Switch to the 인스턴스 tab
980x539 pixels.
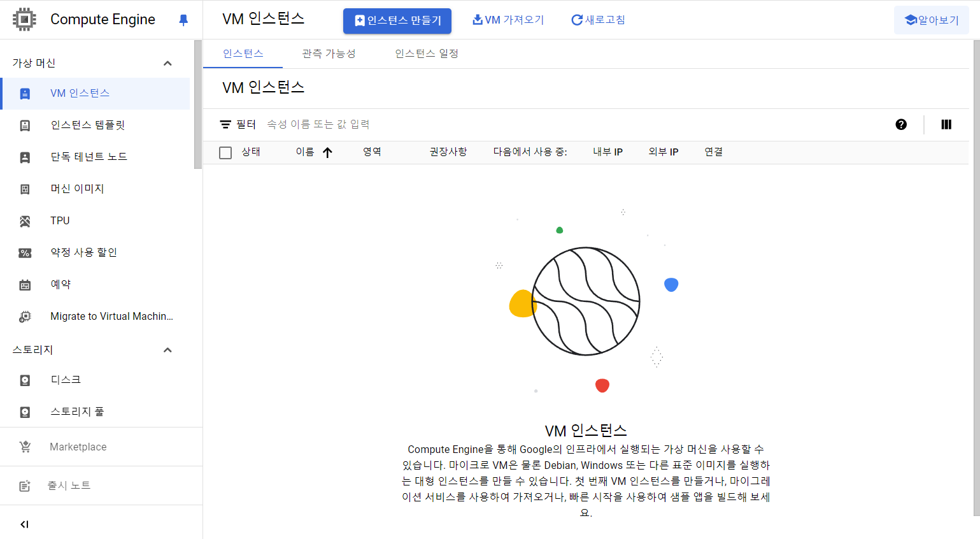[x=243, y=54]
